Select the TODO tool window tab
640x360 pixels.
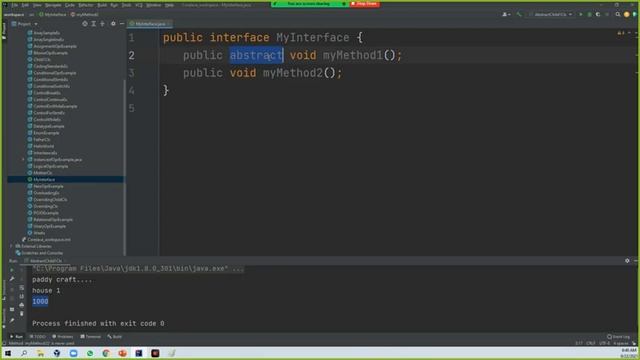click(38, 337)
